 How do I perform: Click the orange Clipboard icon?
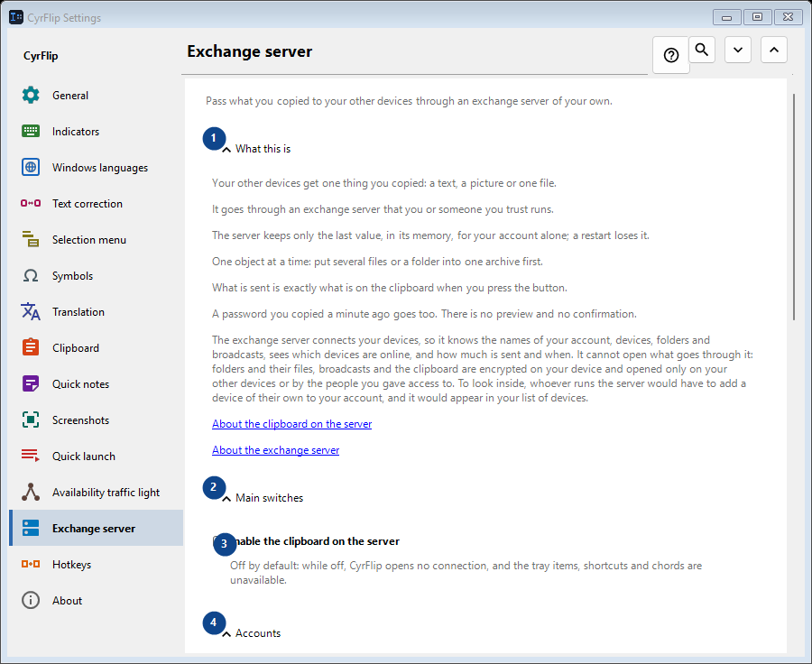[31, 347]
